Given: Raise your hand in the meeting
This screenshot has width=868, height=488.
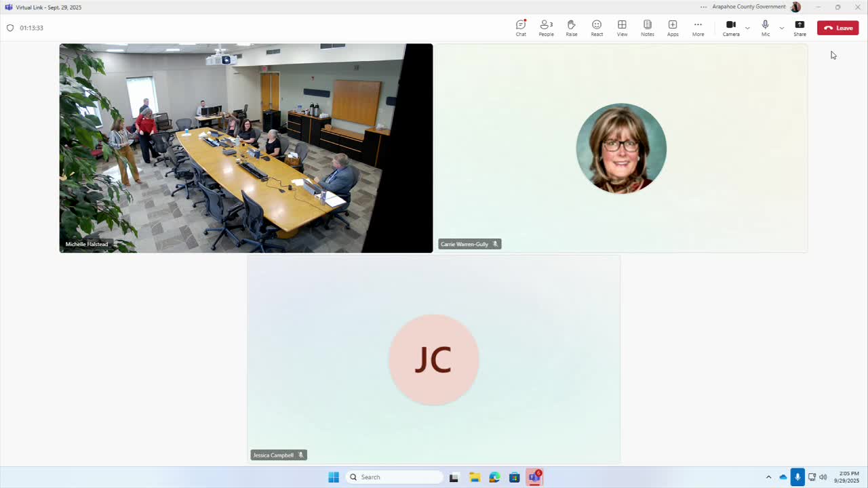Looking at the screenshot, I should (571, 28).
